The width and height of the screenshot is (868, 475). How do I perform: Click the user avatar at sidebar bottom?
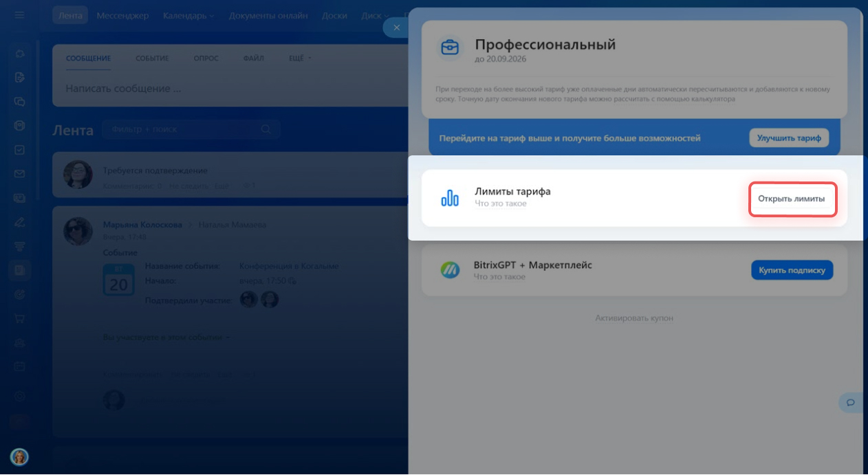click(x=19, y=456)
